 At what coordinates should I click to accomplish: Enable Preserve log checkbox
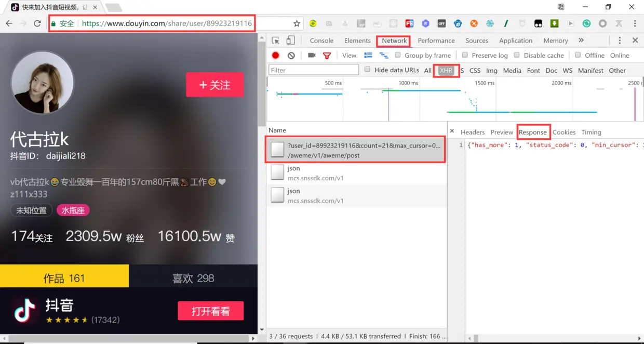tap(465, 55)
